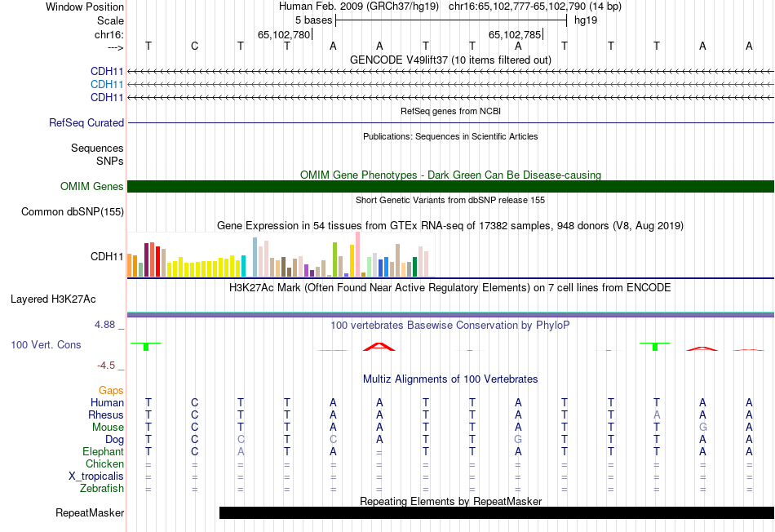
Task: Click the dark green OMIM gene bar
Action: point(450,186)
